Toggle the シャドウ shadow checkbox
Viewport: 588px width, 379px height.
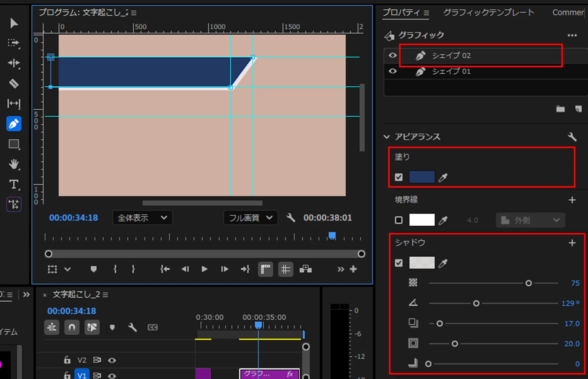click(x=399, y=263)
